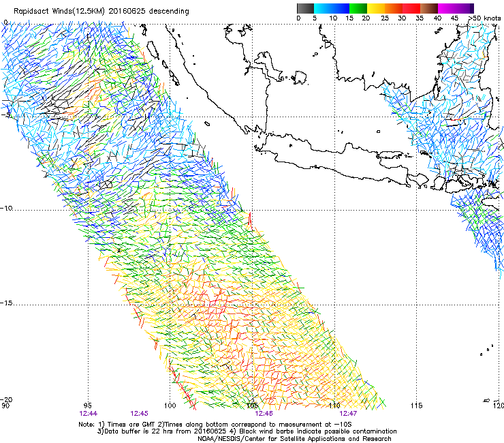Click the latitude label '-15'
The image size is (504, 443).
[x=6, y=303]
